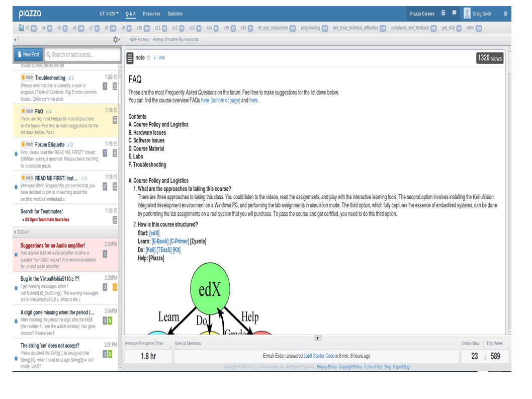532x399 pixels.
Task: Open the [E-Book] link
Action: (x=160, y=242)
